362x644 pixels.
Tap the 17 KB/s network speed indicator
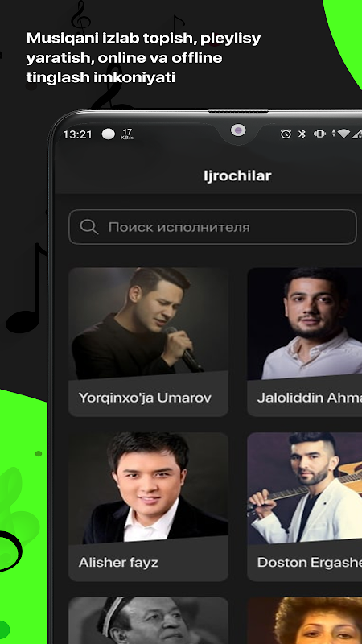(127, 134)
